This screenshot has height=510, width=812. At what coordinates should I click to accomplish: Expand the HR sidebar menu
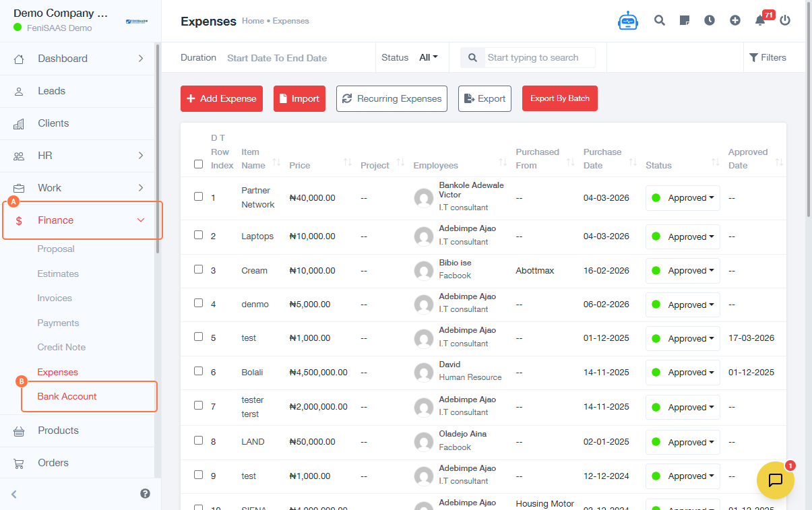(80, 156)
